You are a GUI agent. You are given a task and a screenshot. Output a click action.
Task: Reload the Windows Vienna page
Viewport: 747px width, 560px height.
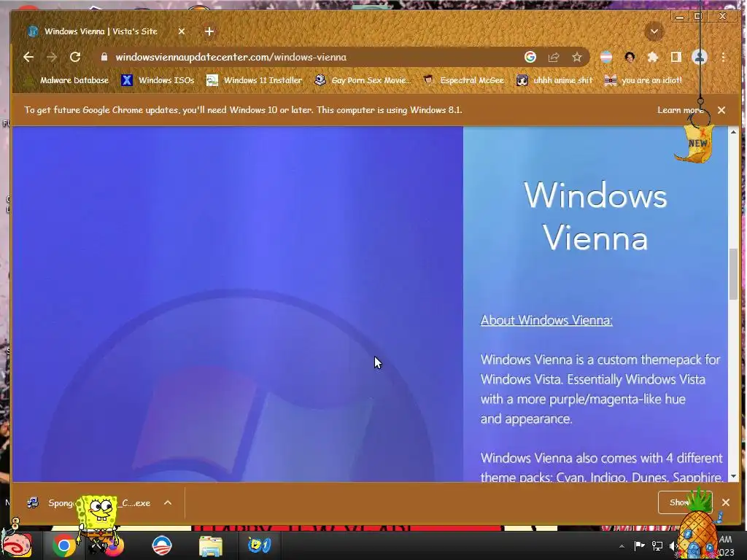pos(75,57)
